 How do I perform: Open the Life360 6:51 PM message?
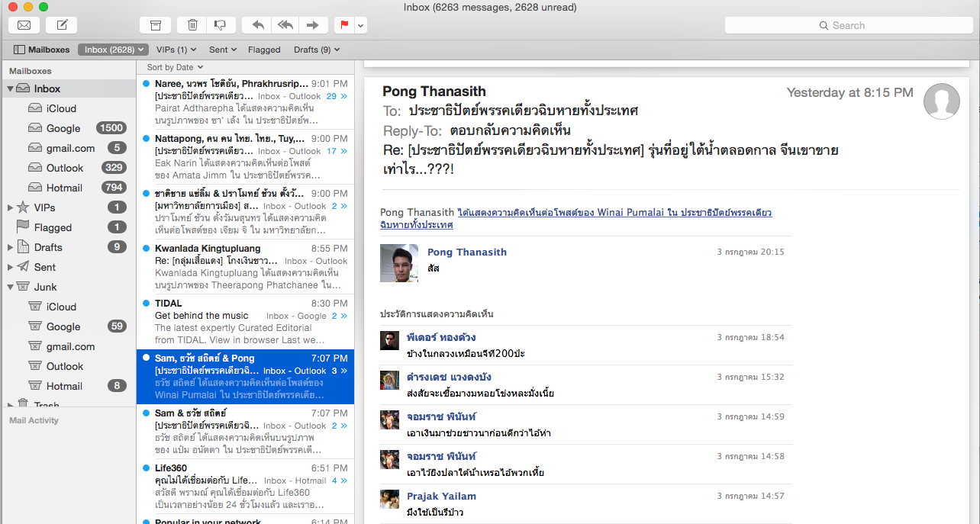pos(245,486)
